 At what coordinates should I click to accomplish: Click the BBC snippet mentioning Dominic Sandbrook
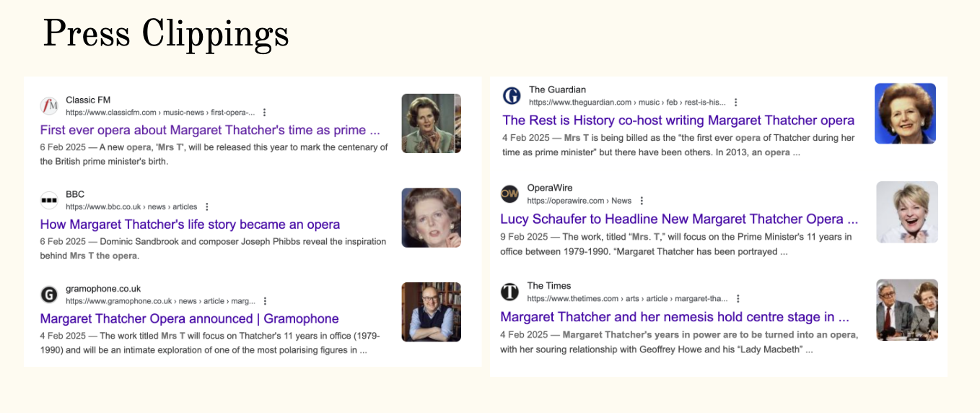213,248
